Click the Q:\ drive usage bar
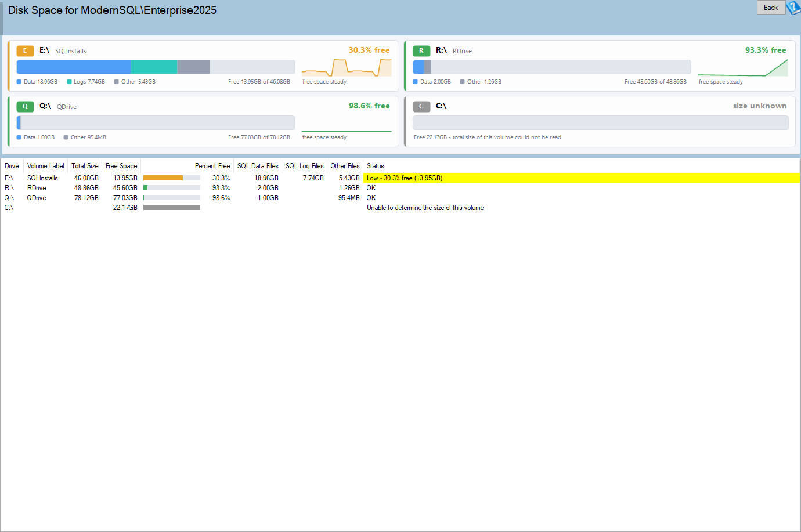 coord(156,122)
